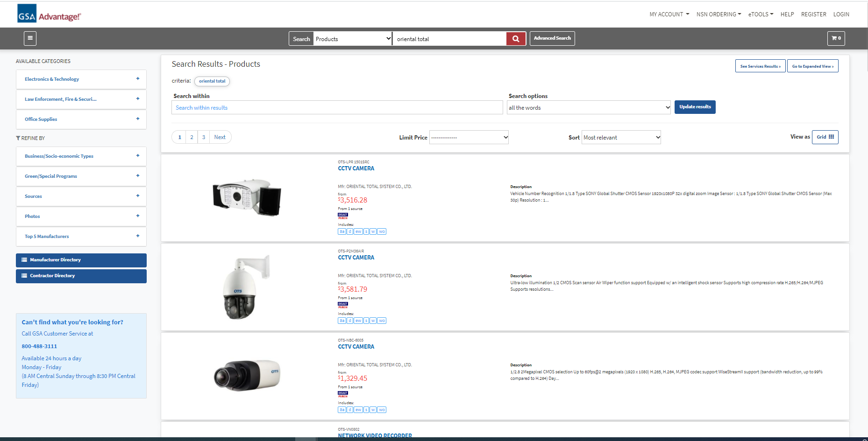Image resolution: width=868 pixels, height=441 pixels.
Task: Go to the REGISTER page
Action: 813,14
